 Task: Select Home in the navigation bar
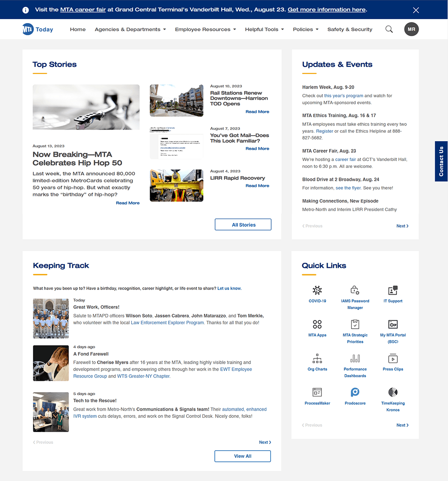[x=77, y=29]
